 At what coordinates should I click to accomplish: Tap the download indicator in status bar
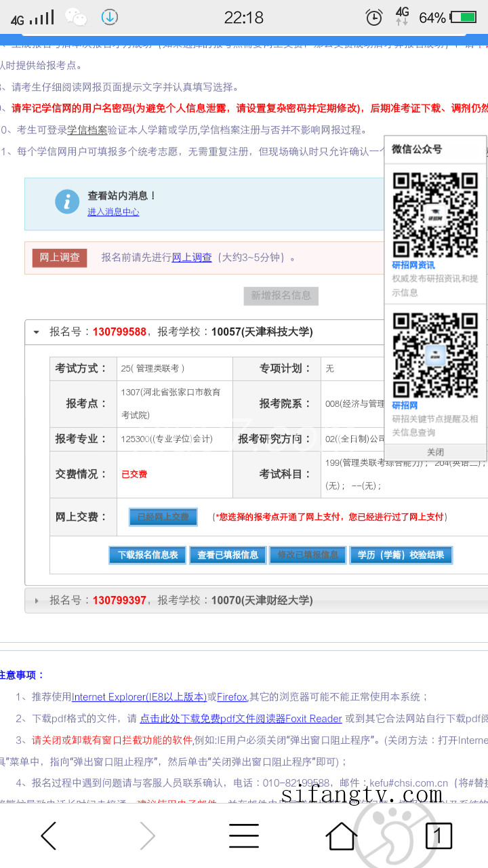click(x=109, y=17)
